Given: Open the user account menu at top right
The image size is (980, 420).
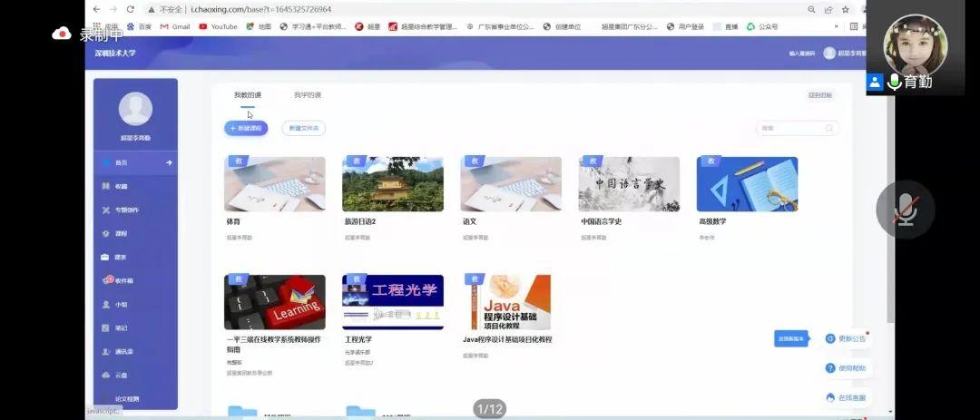Looking at the screenshot, I should [x=829, y=54].
